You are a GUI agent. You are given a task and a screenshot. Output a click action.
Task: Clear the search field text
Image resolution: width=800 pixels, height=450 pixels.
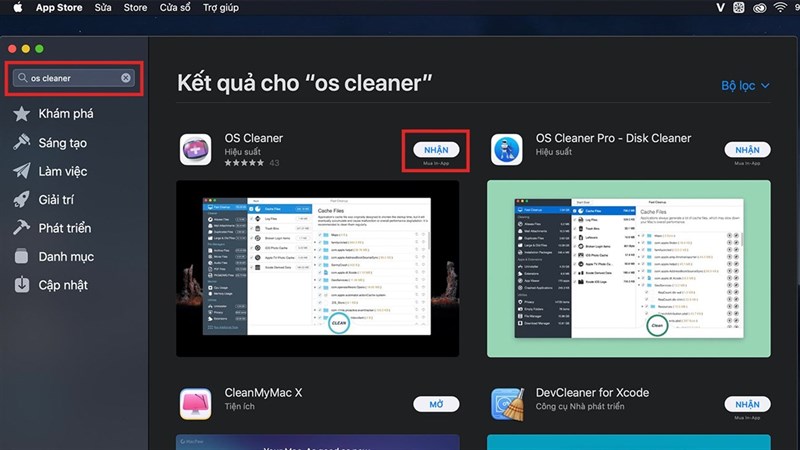(x=126, y=78)
